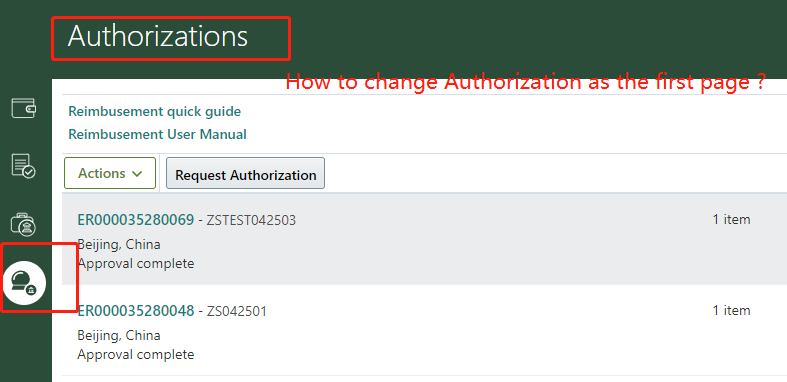The height and width of the screenshot is (382, 787).
Task: Click Beijing, China under ER000035280069
Action: [119, 244]
